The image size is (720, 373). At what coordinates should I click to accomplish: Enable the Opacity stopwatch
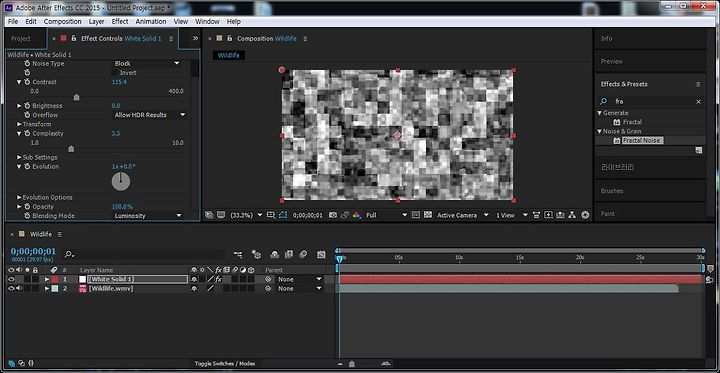(27, 206)
